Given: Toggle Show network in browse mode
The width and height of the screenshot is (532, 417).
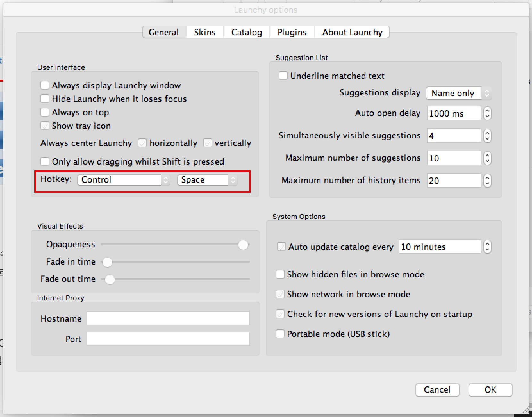Looking at the screenshot, I should point(280,294).
